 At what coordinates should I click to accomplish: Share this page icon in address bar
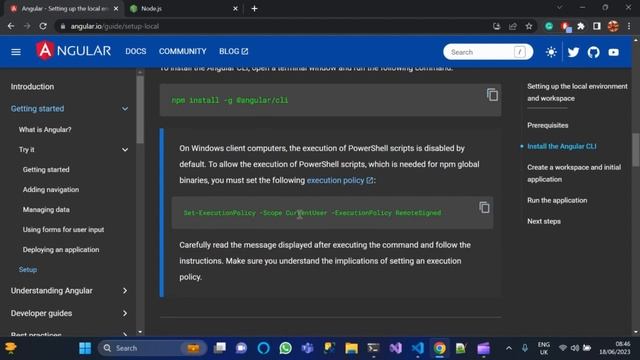(x=513, y=27)
